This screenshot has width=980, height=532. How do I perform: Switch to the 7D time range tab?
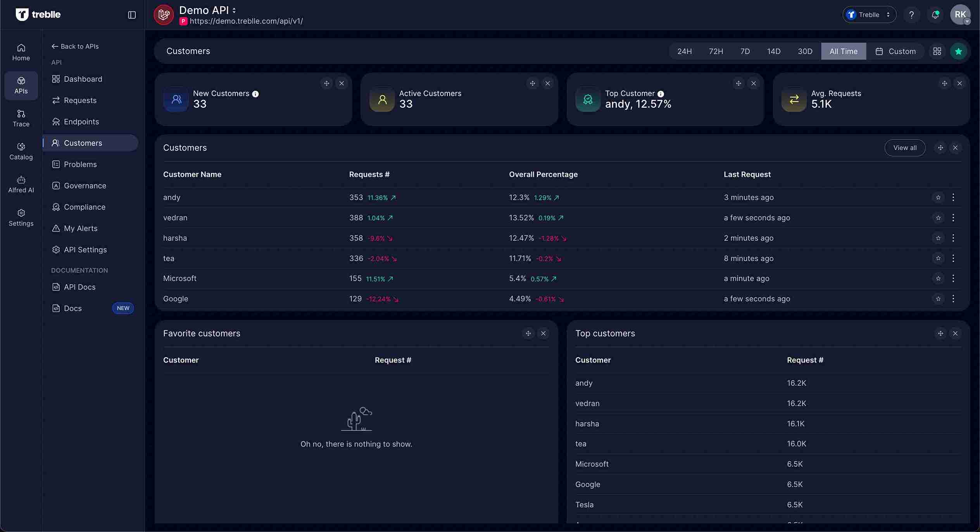(x=745, y=51)
